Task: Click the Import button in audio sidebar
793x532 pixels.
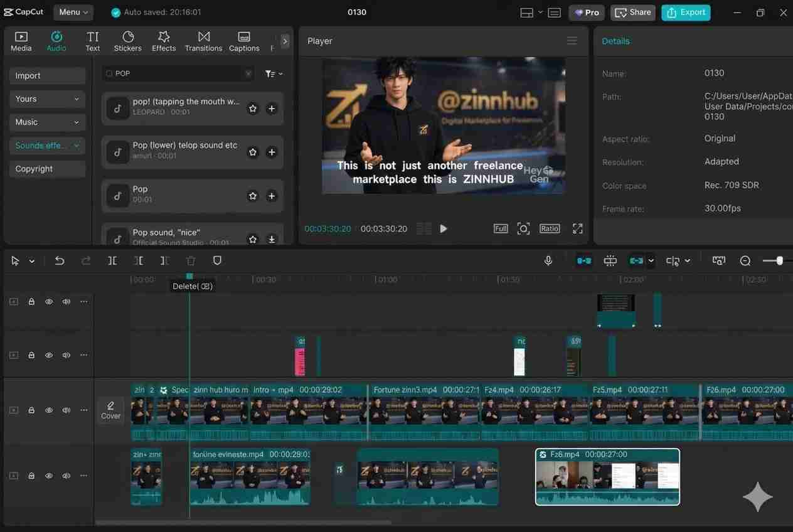Action: point(47,76)
